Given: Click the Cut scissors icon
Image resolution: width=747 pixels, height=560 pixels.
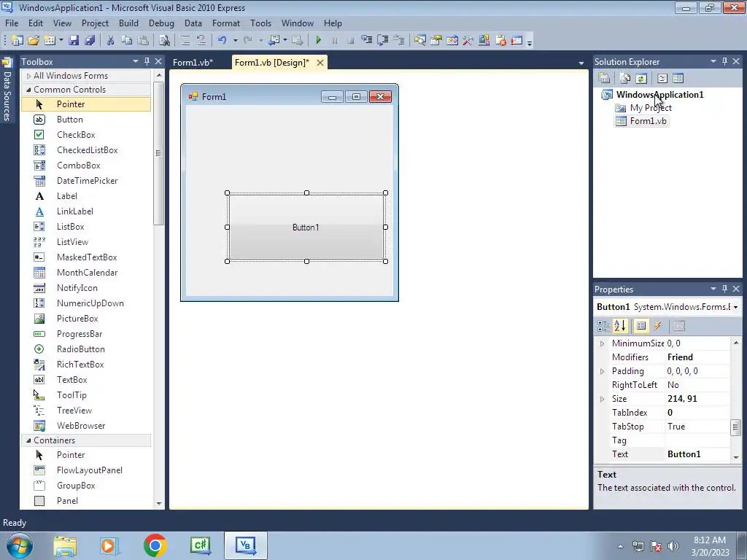Looking at the screenshot, I should point(111,41).
